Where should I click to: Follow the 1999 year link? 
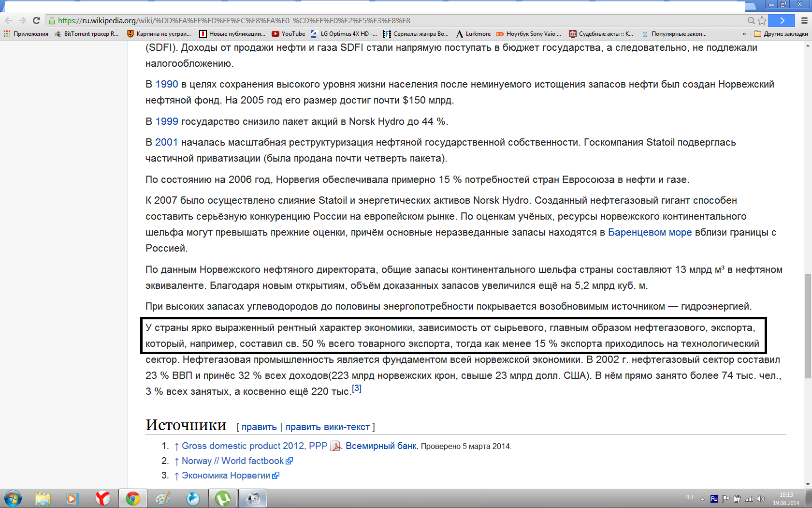point(167,121)
